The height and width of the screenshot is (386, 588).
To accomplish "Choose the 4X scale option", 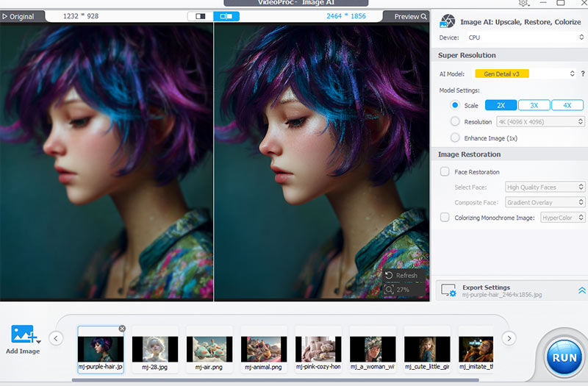I will tap(567, 105).
